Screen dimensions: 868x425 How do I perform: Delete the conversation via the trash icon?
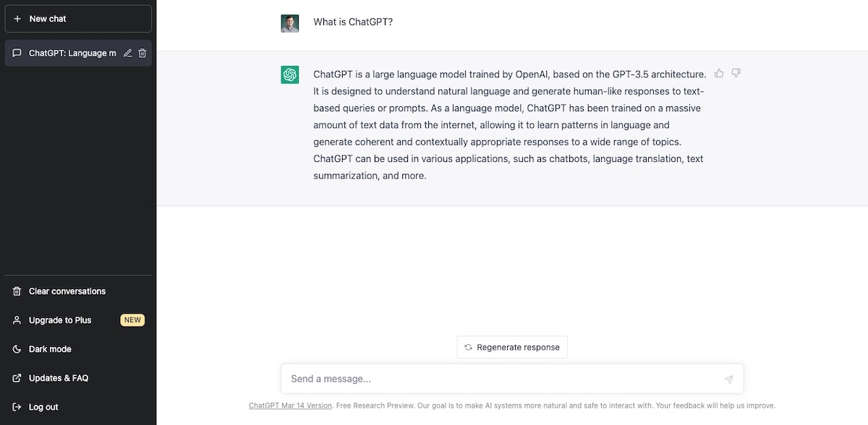coord(142,53)
